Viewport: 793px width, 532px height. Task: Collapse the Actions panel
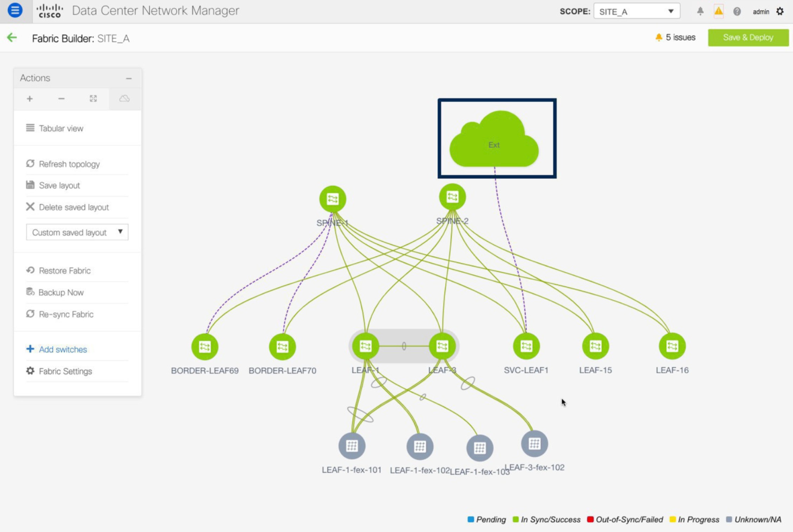tap(129, 78)
